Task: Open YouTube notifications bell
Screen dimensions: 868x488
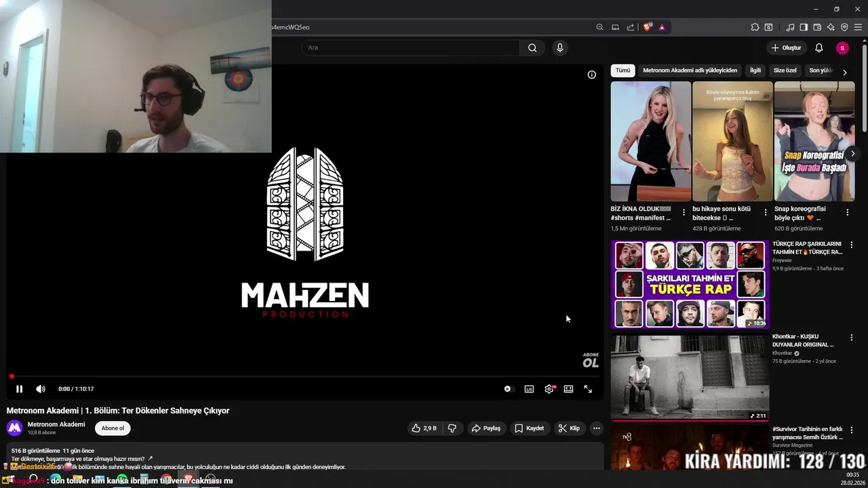Action: [x=819, y=47]
